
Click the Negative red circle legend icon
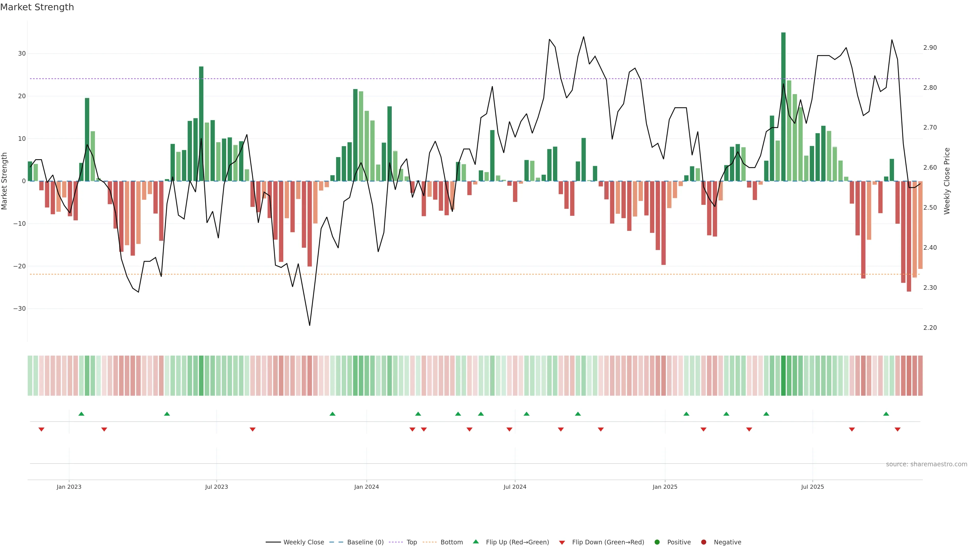tap(703, 542)
